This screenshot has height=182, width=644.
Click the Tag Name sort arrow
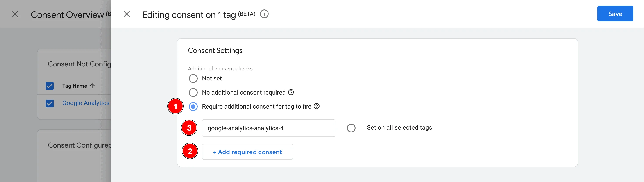click(x=92, y=86)
